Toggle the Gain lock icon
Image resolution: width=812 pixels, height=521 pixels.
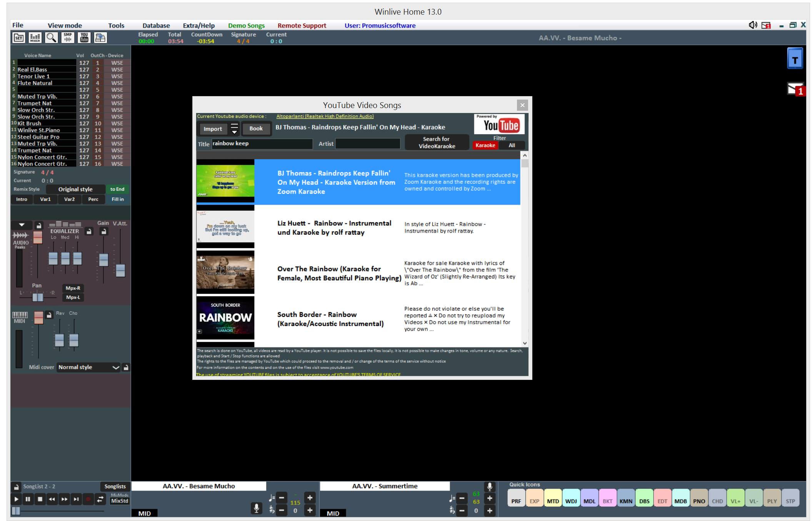[103, 231]
